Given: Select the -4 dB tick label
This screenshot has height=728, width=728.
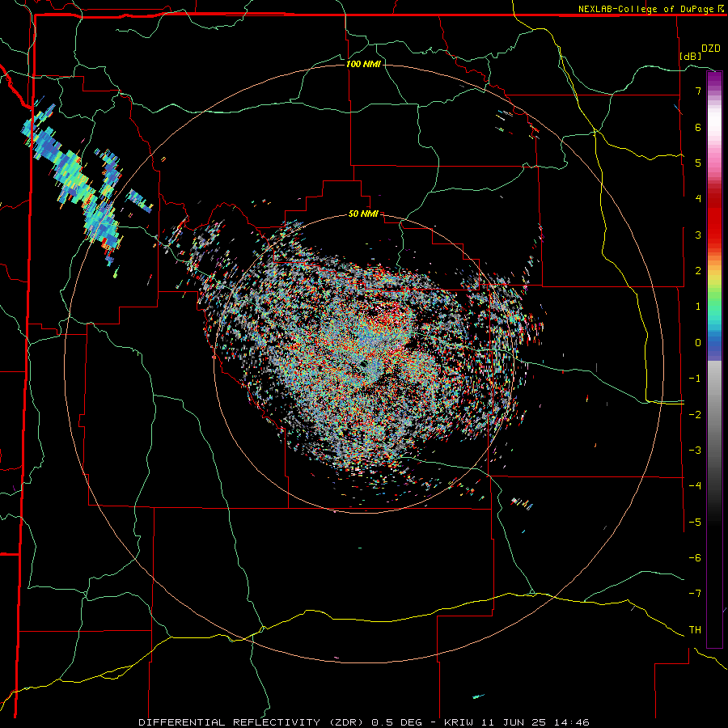Looking at the screenshot, I should [695, 486].
